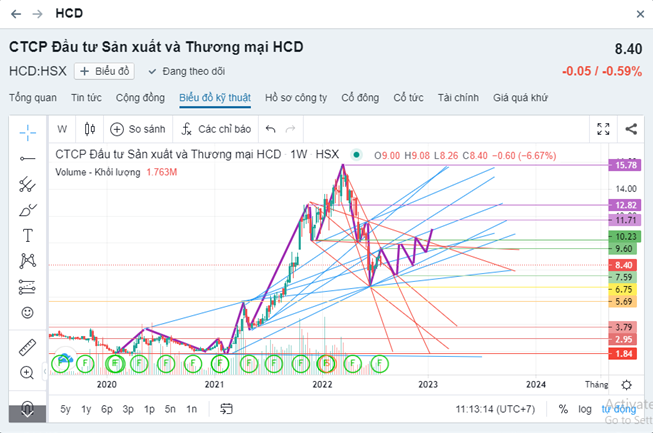Click the + Biểu đồ button
The width and height of the screenshot is (653, 433).
(x=104, y=71)
